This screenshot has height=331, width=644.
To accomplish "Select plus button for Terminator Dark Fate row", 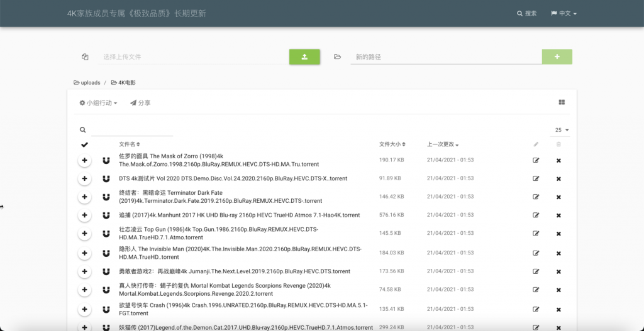I will click(x=85, y=197).
